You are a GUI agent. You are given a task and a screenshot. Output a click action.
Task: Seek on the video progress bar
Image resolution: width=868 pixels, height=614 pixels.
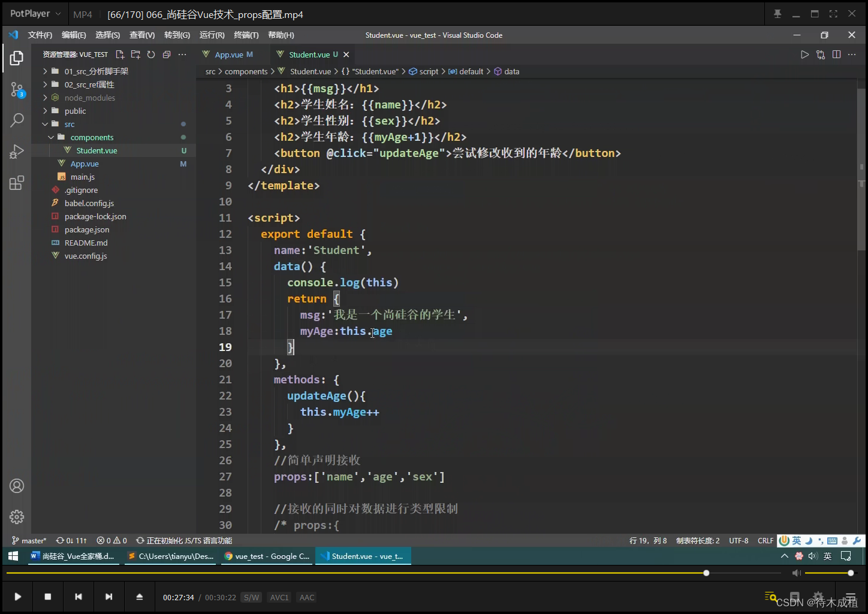tap(394, 573)
